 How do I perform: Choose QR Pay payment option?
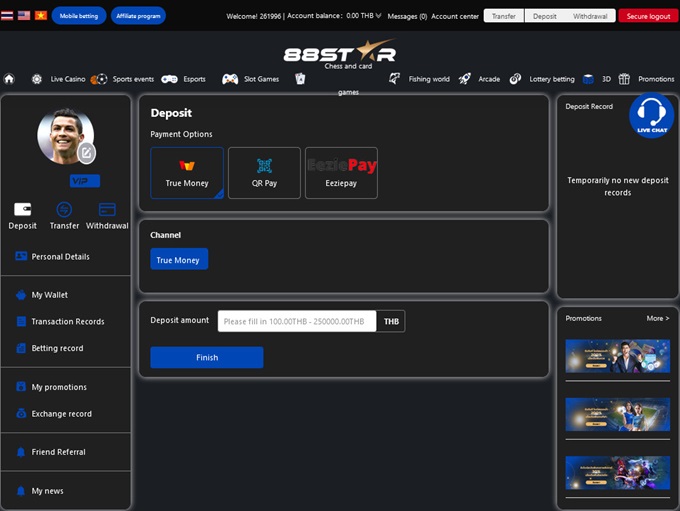[x=264, y=173]
